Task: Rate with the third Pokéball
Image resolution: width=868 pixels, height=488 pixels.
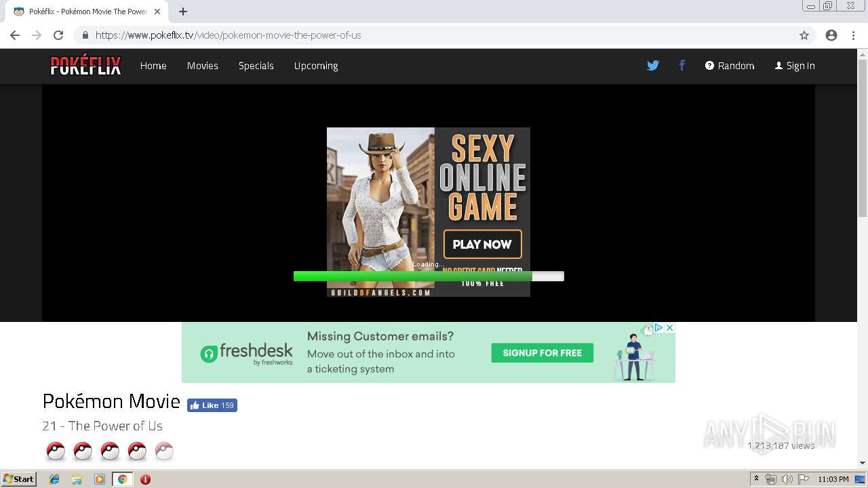Action: 110,451
